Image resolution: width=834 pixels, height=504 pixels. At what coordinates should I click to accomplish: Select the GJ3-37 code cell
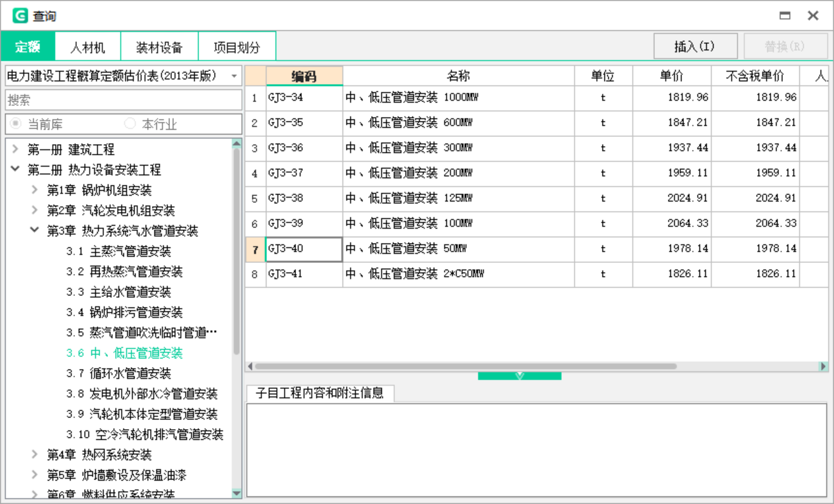coord(305,173)
